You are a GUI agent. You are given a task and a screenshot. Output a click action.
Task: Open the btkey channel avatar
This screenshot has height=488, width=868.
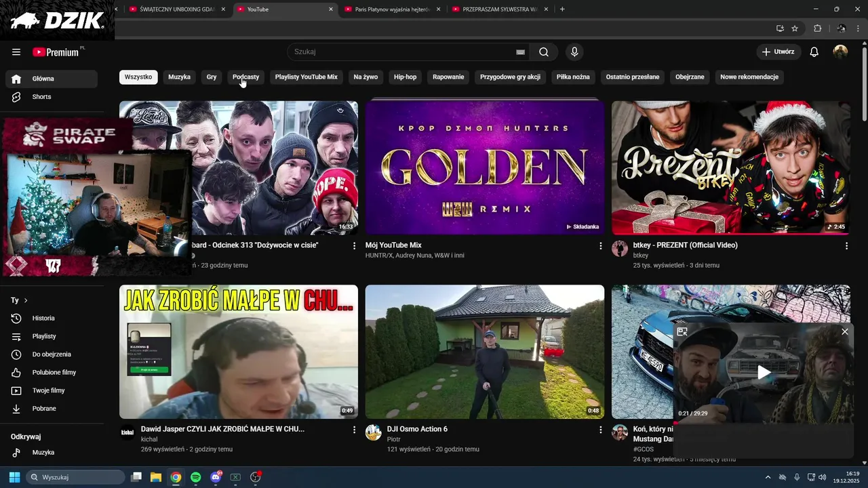coord(619,249)
